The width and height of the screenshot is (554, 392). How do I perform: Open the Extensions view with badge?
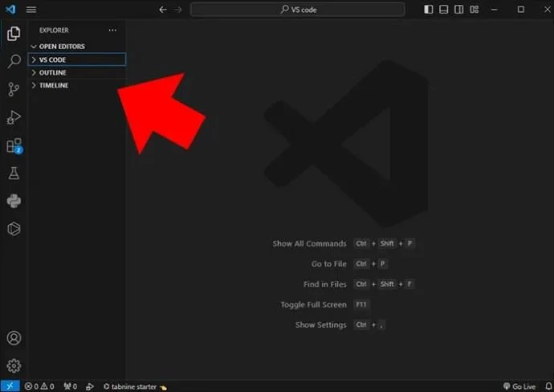click(x=14, y=145)
